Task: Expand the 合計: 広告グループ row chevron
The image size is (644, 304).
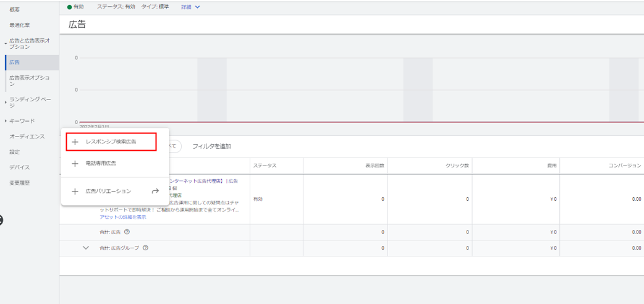Action: tap(86, 248)
